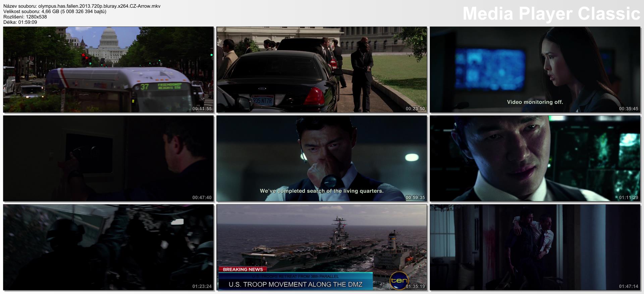Click the 'Rozlišení: 1280x538' text
Viewport: 644px width, 294px height.
[25, 17]
